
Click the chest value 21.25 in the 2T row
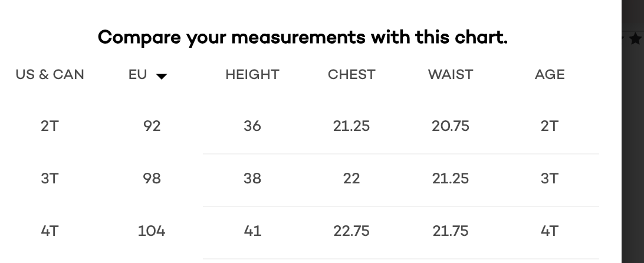point(351,126)
